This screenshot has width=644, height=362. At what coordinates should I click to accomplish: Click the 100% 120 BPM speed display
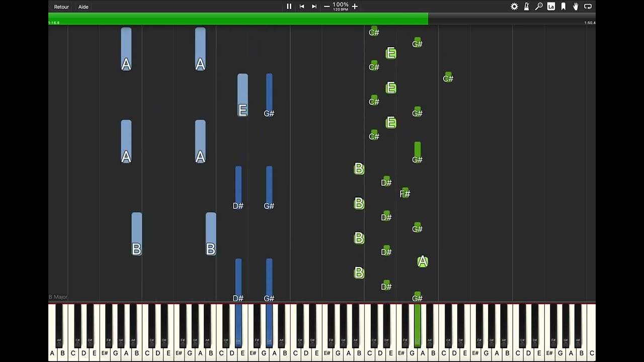[341, 6]
